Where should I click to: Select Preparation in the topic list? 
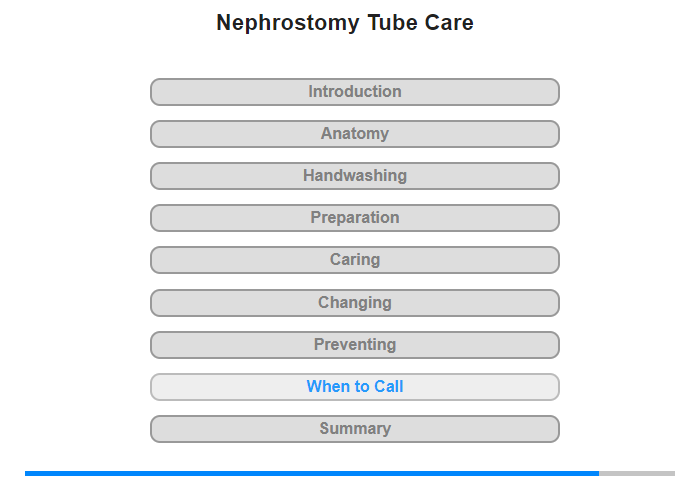355,218
